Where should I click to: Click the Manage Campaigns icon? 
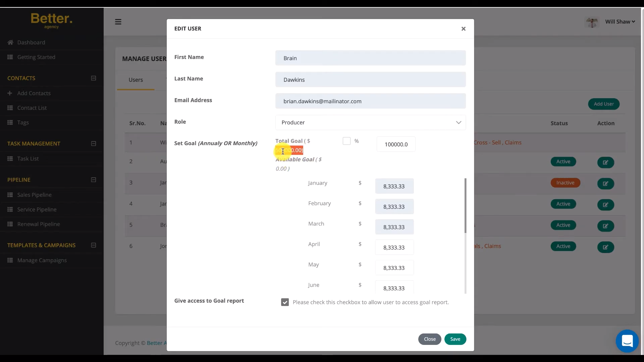coord(10,260)
